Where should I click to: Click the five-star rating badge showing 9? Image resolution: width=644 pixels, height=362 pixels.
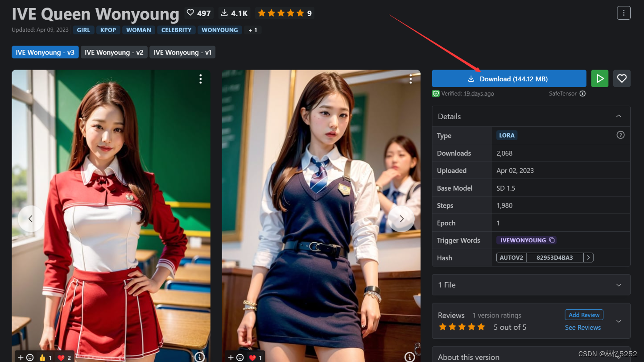(285, 13)
